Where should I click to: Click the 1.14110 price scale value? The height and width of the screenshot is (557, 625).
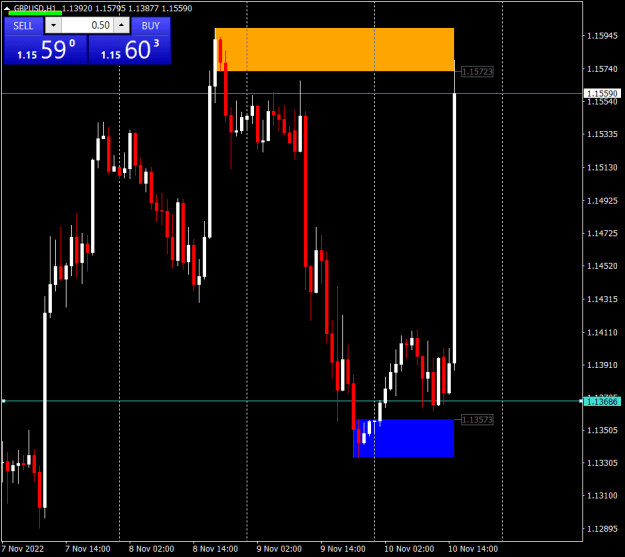(602, 333)
